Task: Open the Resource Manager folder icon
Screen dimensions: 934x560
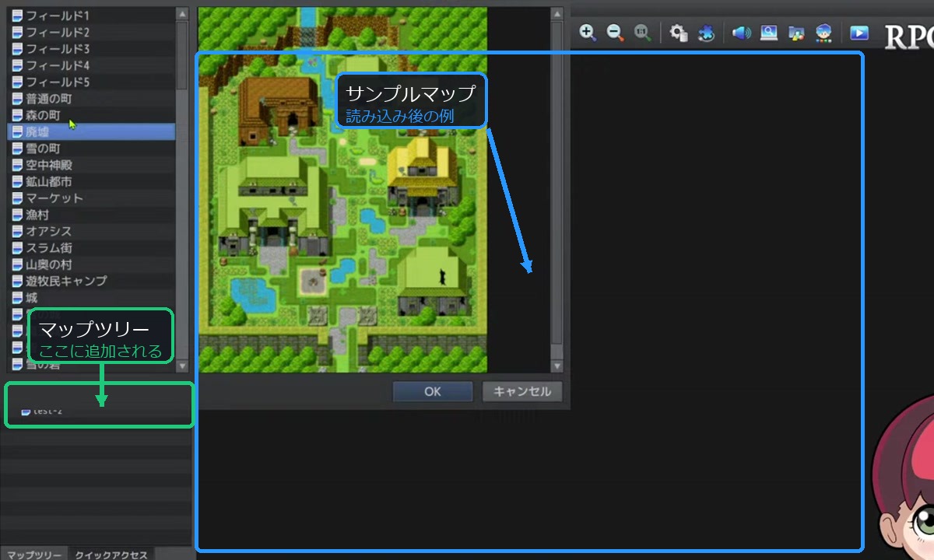Action: [796, 33]
